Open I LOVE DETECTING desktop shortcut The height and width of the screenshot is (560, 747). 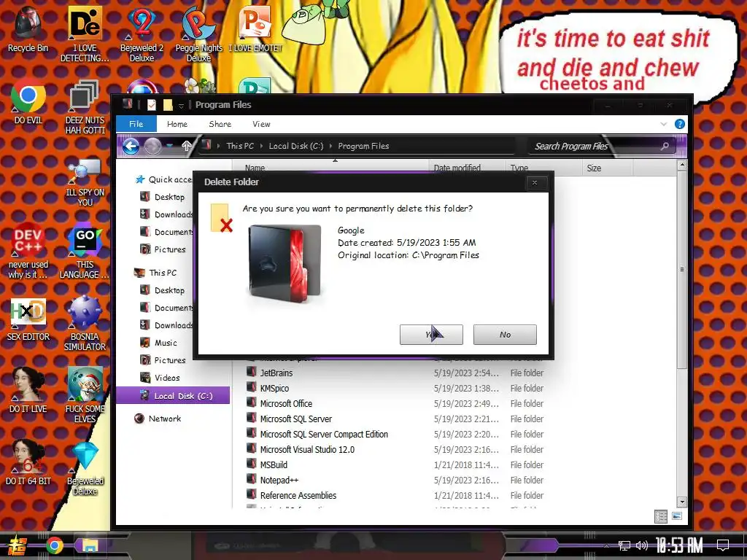click(x=85, y=34)
